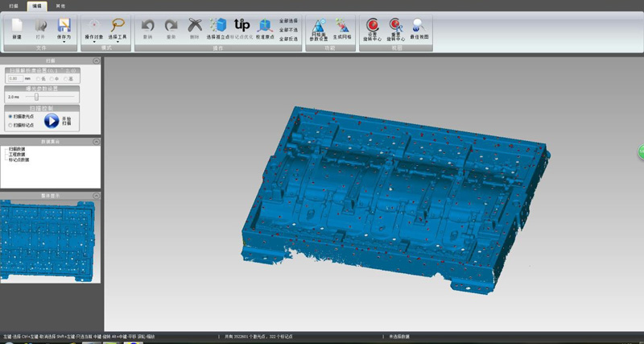The height and width of the screenshot is (344, 644).
Task: Collapse the 扫描 panel using its header arrow
Action: click(96, 60)
